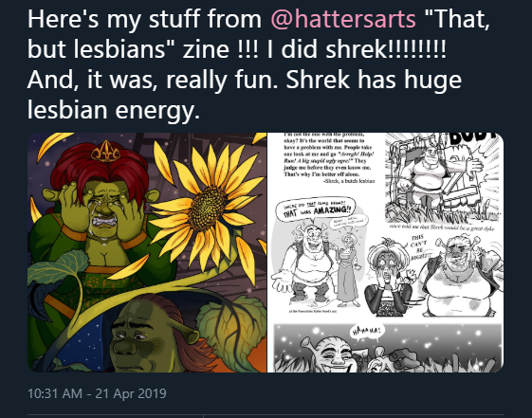Click the "Here's my stuff from" tweet text

145,19
